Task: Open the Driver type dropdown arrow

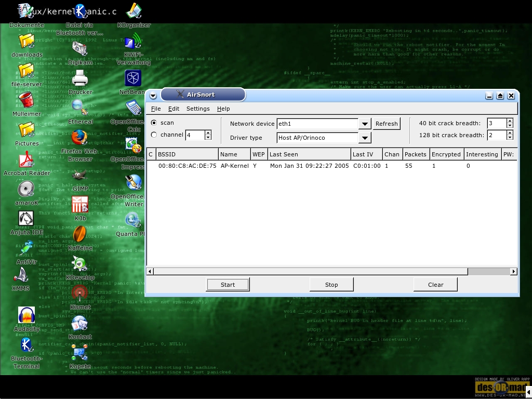Action: [365, 138]
